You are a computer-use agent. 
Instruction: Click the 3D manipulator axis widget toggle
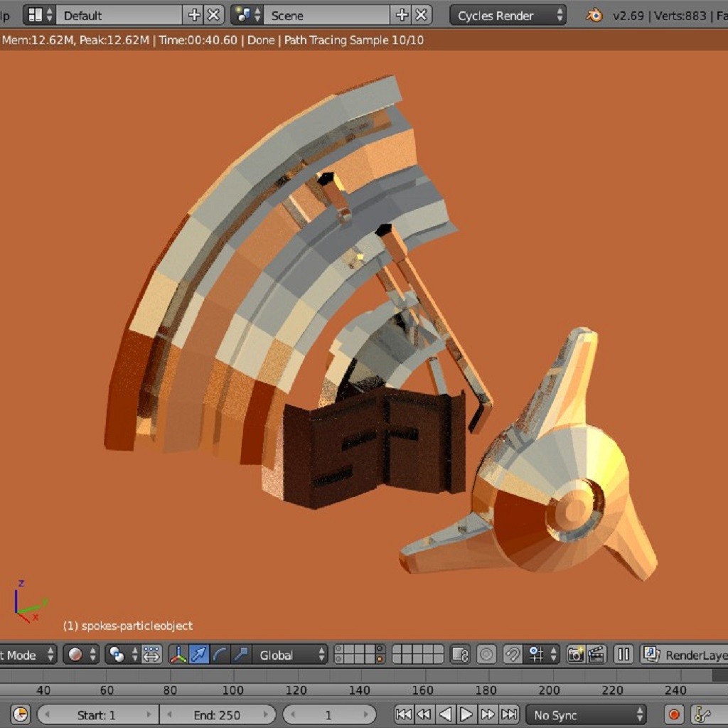pyautogui.click(x=176, y=655)
